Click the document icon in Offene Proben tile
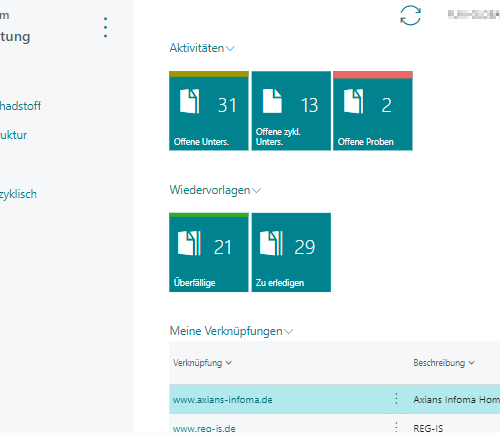 pos(354,101)
